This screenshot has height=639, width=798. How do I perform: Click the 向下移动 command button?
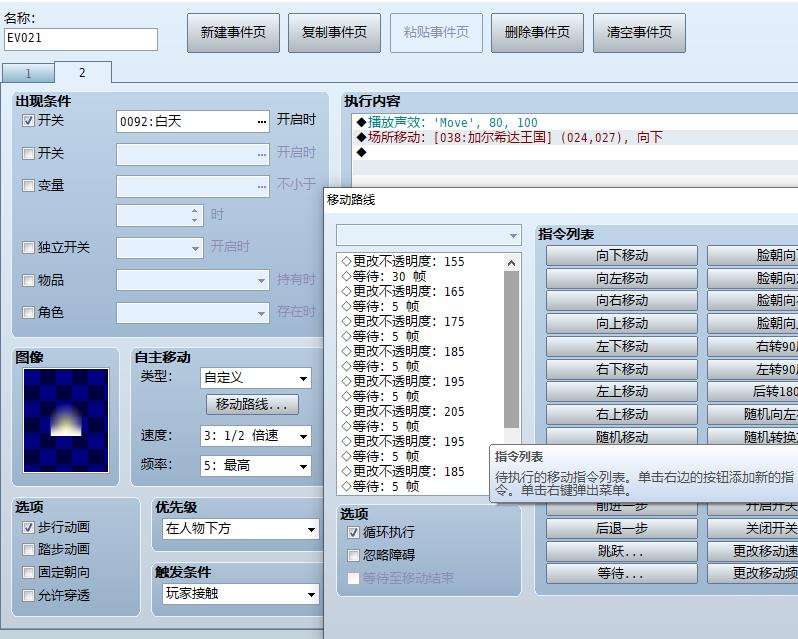click(622, 255)
